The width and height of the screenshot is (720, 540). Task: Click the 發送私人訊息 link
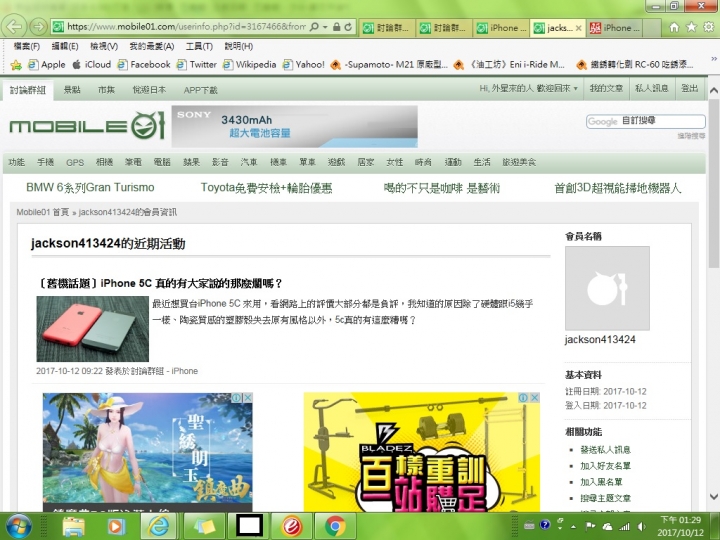(605, 450)
